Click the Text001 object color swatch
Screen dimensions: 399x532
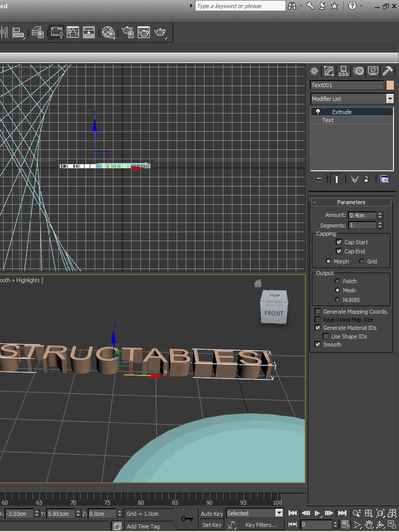(390, 85)
